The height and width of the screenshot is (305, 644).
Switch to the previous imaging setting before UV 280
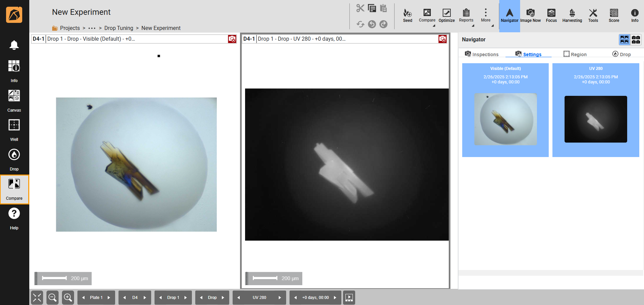pyautogui.click(x=239, y=298)
